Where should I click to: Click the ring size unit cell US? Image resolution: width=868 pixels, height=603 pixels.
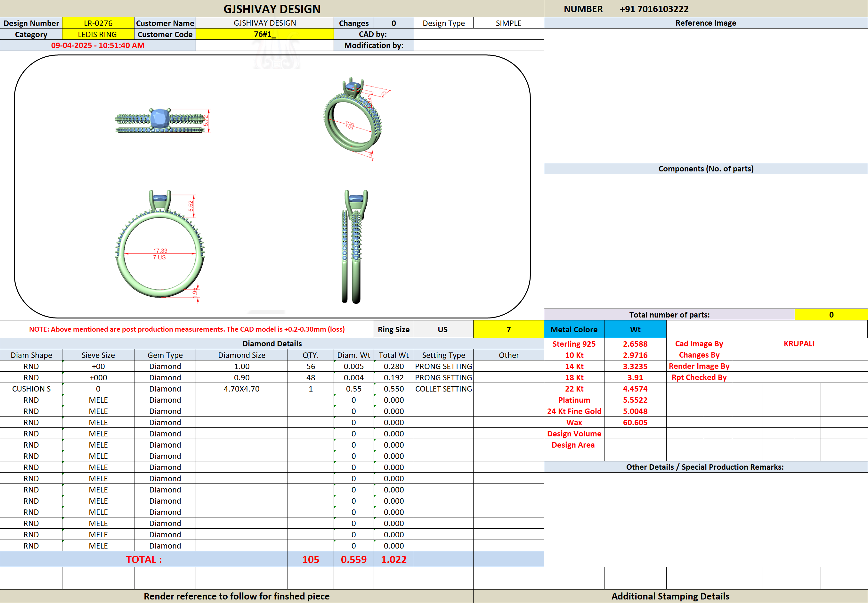pyautogui.click(x=443, y=329)
